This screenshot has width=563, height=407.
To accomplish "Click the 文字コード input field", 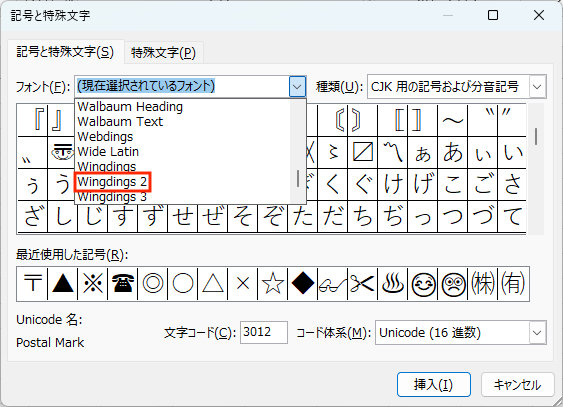I will click(264, 332).
